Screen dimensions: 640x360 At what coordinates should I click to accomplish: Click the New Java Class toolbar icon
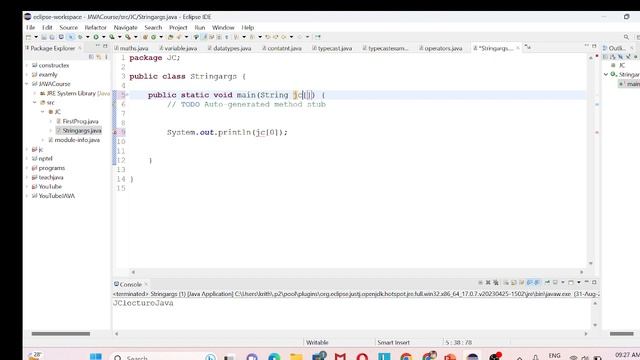(x=154, y=37)
